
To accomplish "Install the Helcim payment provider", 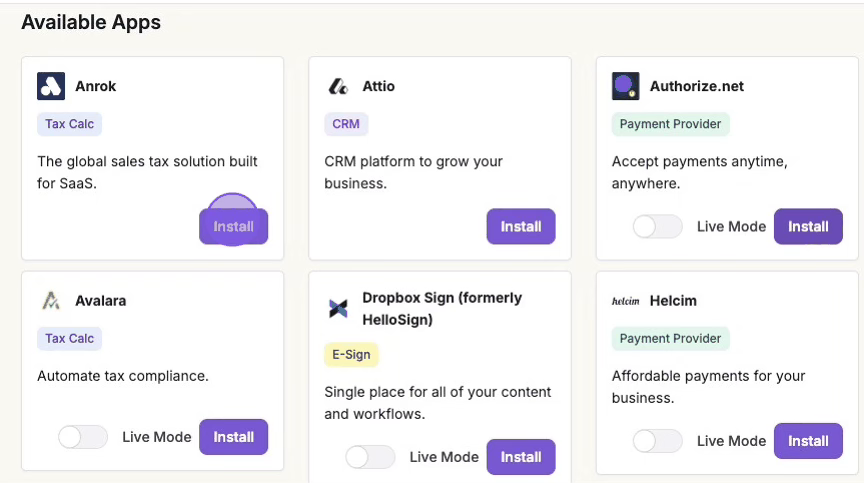I will (808, 441).
